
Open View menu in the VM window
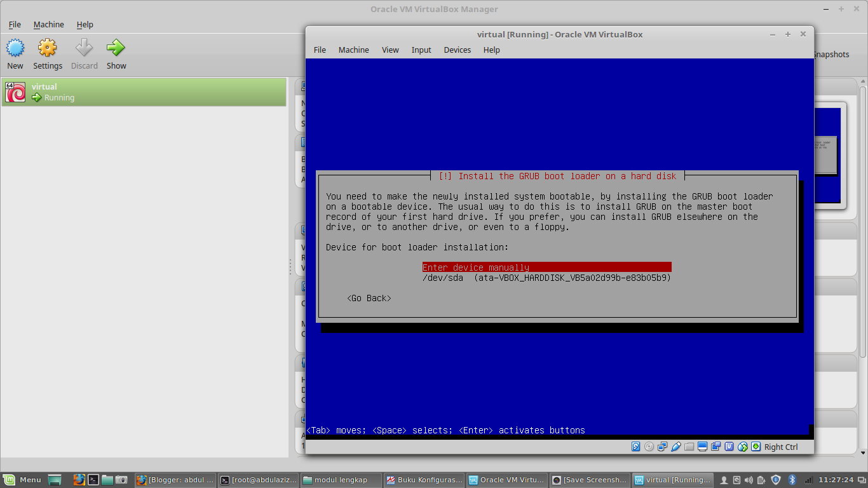(x=390, y=50)
